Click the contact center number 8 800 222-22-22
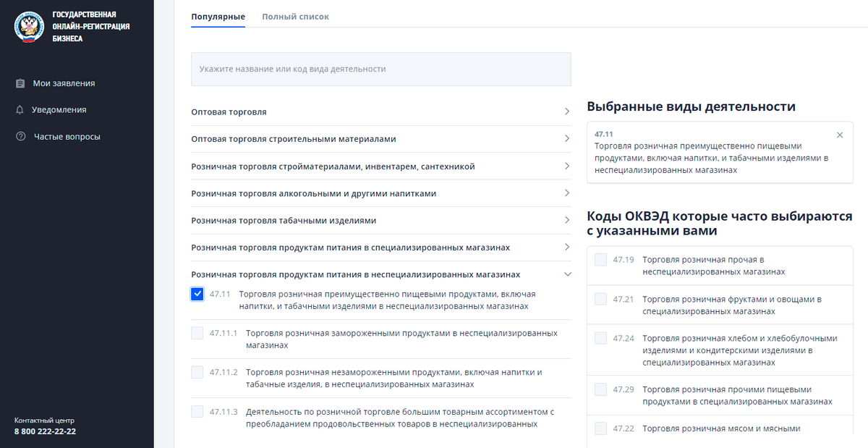The image size is (868, 448). point(45,431)
